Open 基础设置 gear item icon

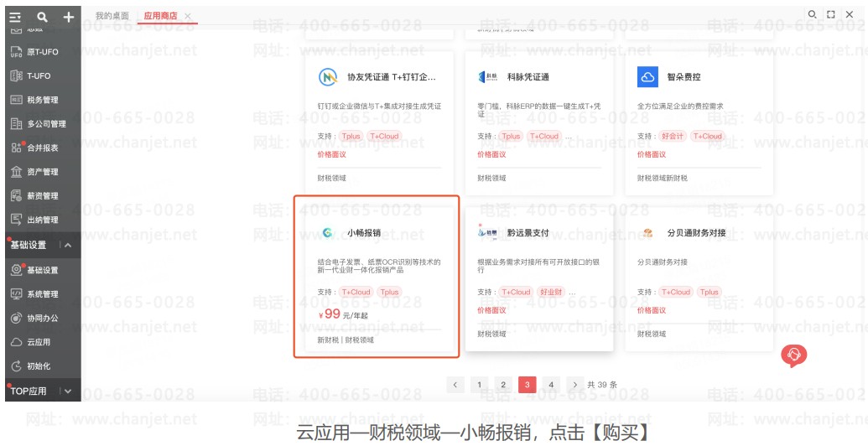17,270
